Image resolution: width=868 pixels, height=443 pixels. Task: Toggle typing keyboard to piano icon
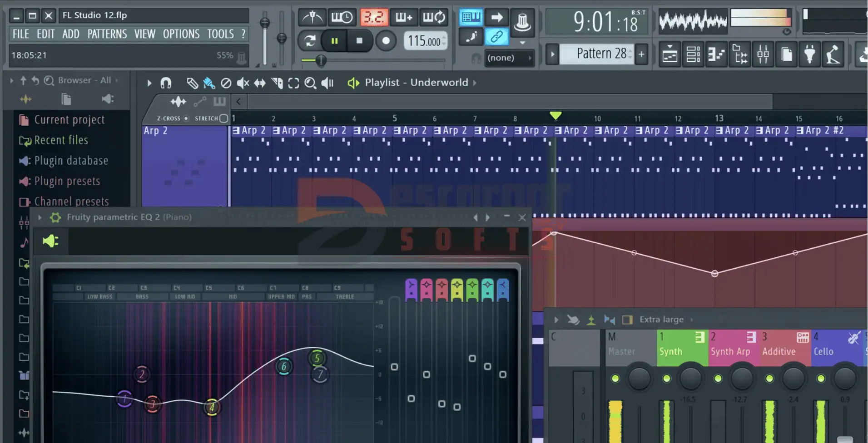(x=471, y=17)
